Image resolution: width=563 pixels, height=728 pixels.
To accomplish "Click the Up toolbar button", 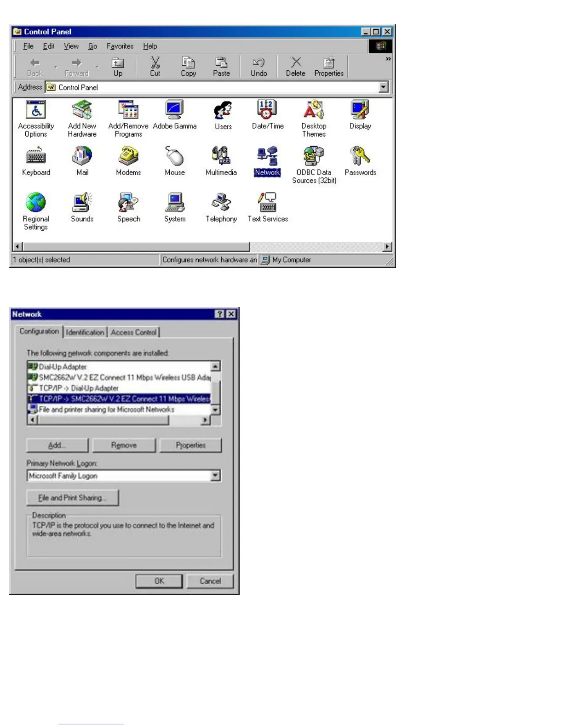I will 118,67.
